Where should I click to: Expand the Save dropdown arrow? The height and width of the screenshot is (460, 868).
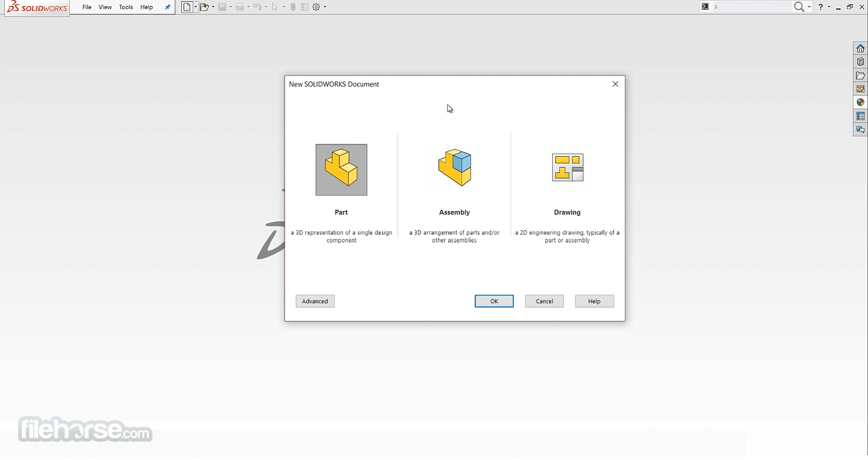pyautogui.click(x=231, y=7)
